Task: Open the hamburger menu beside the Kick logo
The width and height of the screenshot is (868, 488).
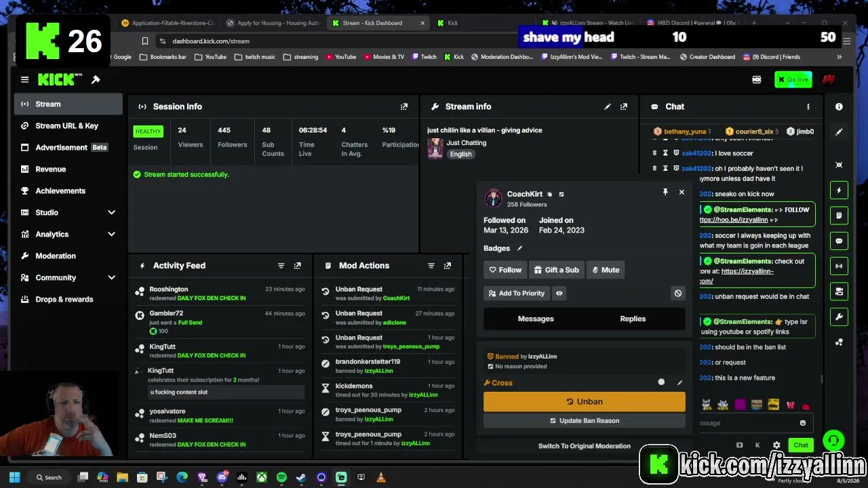Action: point(24,79)
